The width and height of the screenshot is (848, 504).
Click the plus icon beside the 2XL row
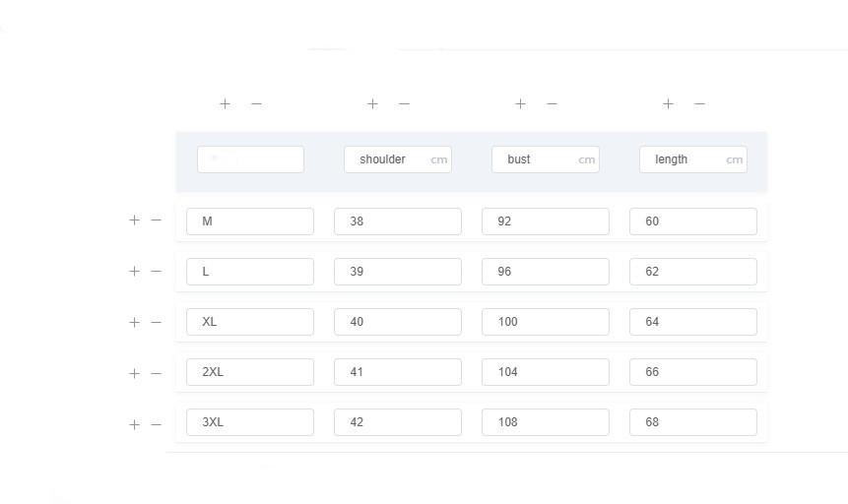[x=134, y=373]
